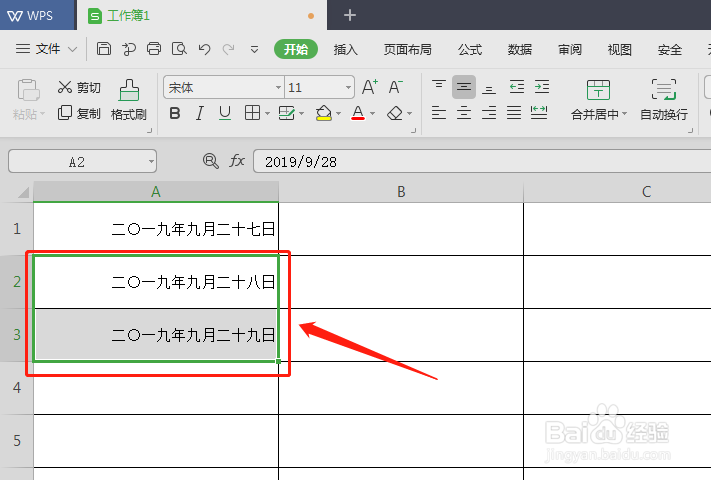Click the Paste clipboard icon
The image size is (711, 480).
pyautogui.click(x=28, y=90)
